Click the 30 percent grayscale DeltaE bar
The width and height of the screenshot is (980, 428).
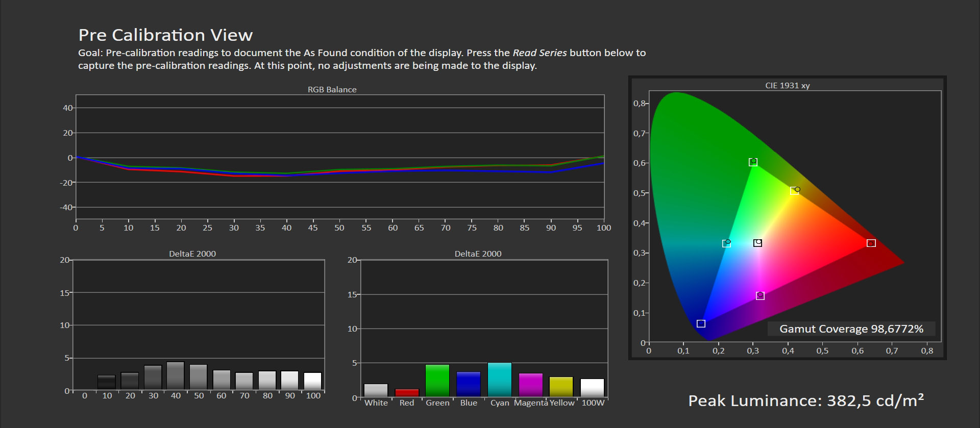pyautogui.click(x=153, y=377)
